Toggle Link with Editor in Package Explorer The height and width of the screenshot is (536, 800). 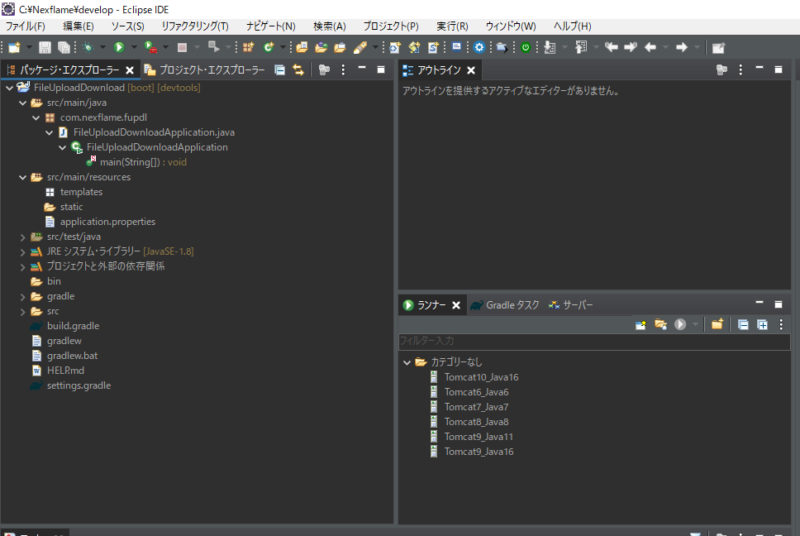(x=298, y=70)
